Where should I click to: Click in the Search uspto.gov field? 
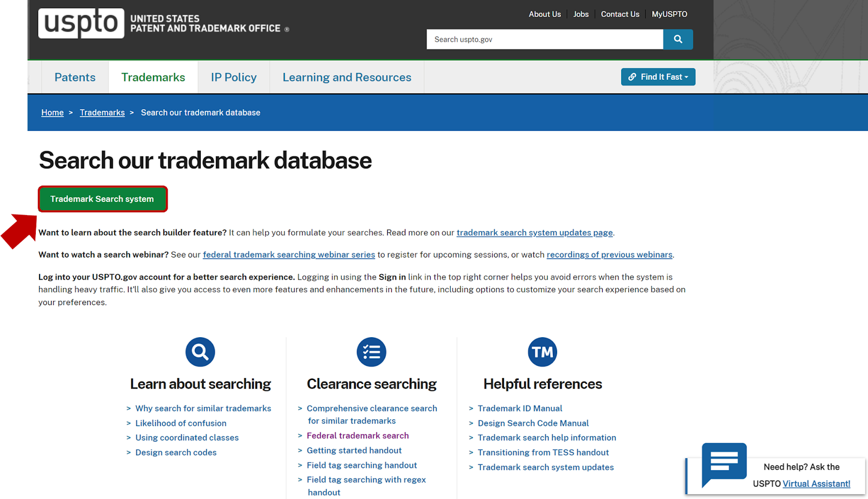click(x=545, y=39)
